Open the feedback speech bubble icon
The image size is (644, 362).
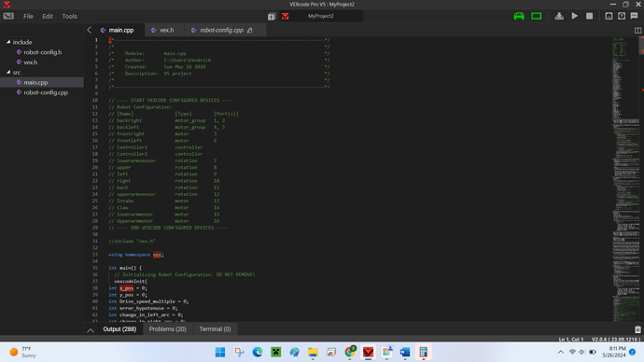click(634, 16)
